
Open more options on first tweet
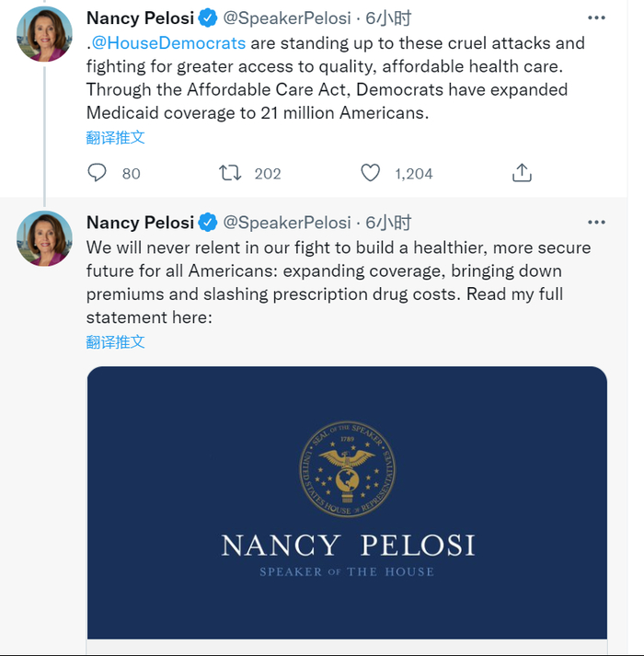point(596,18)
